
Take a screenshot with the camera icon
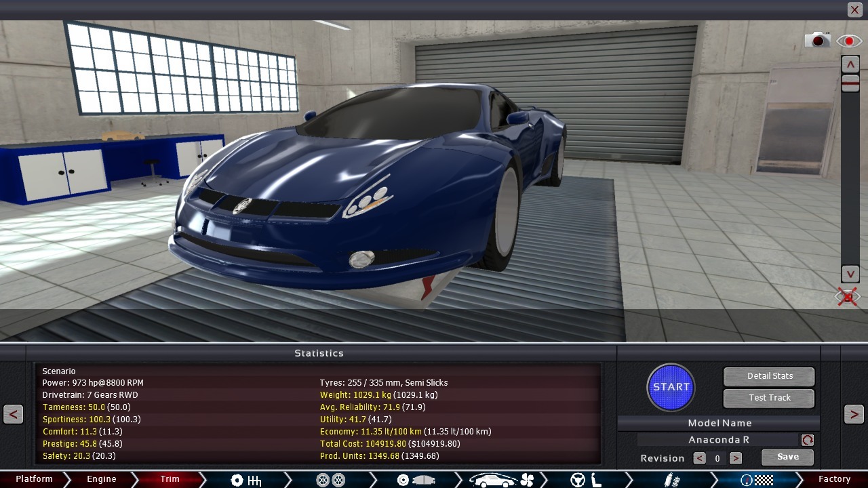tap(817, 41)
